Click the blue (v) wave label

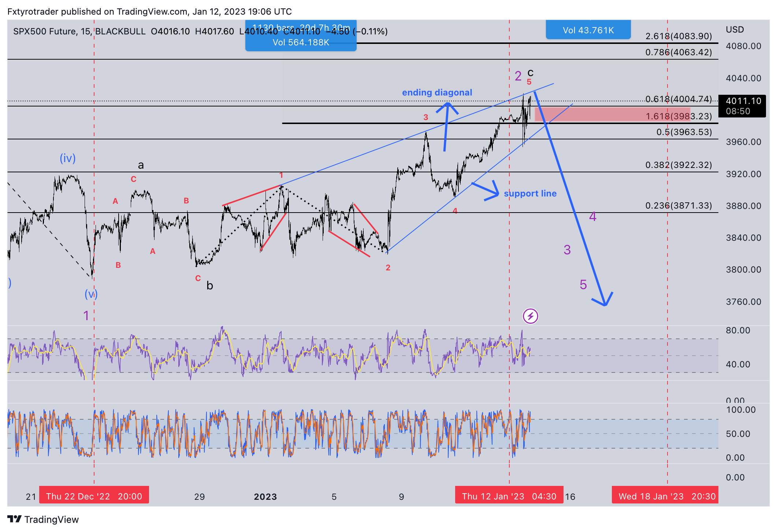click(x=91, y=294)
